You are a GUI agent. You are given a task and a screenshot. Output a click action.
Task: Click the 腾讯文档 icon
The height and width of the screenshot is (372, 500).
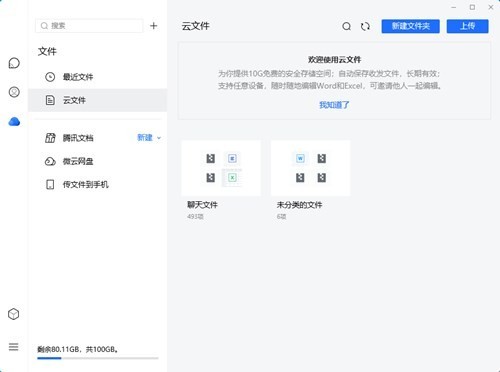coord(50,138)
